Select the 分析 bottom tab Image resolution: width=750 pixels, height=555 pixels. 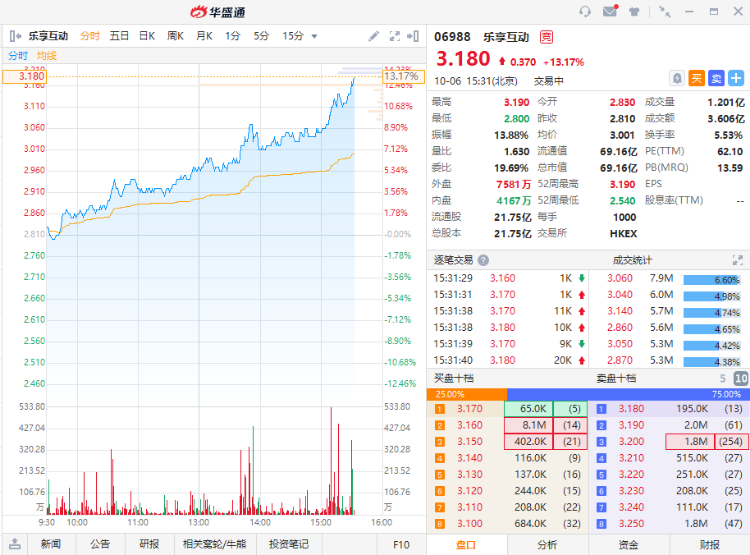pyautogui.click(x=547, y=545)
